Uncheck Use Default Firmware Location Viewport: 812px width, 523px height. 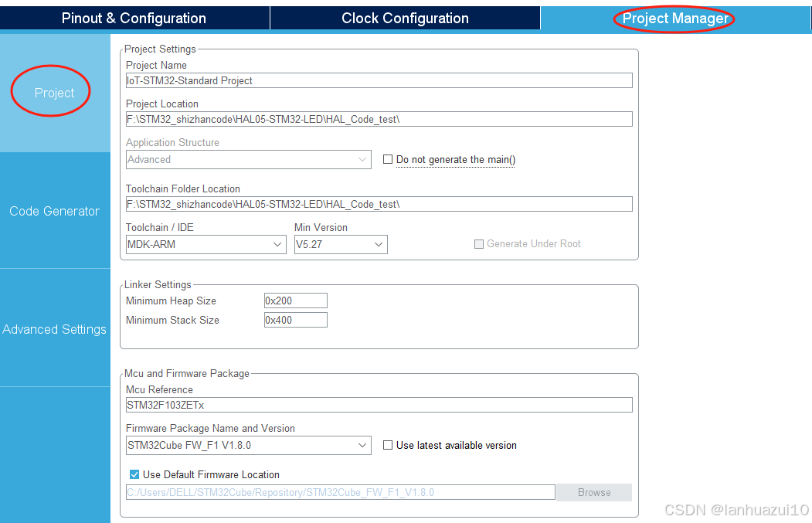[134, 474]
